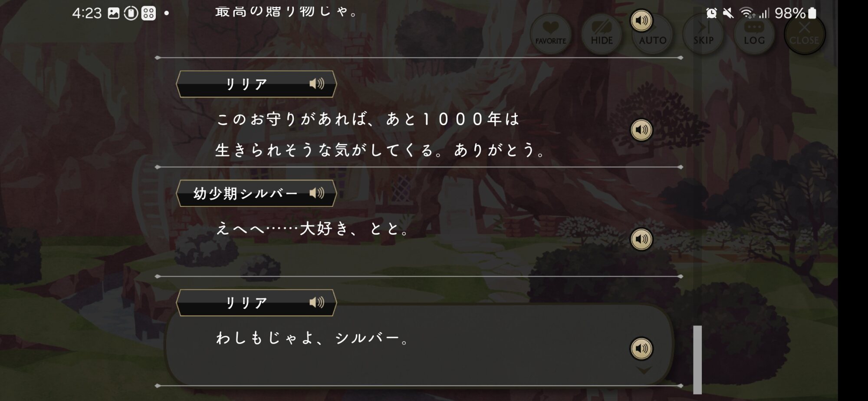The height and width of the screenshot is (401, 868).
Task: Replay audio for わしもじゃよ、シルバー line
Action: 641,348
